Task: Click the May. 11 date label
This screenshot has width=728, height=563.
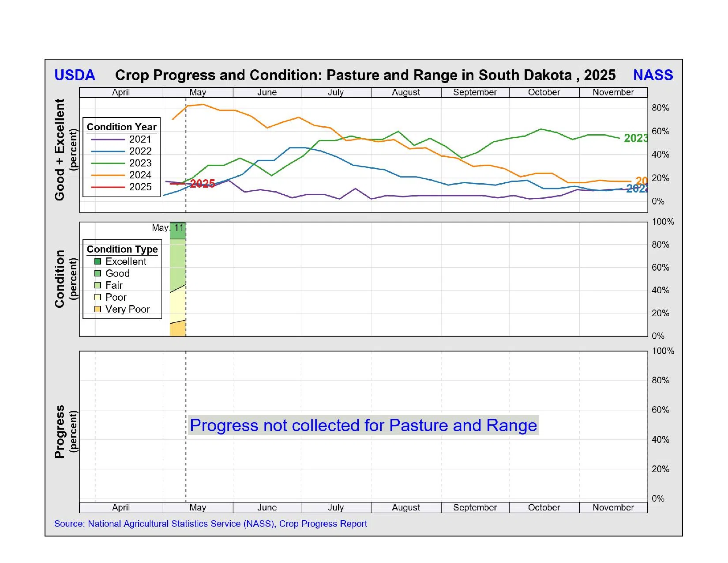Action: coord(168,228)
